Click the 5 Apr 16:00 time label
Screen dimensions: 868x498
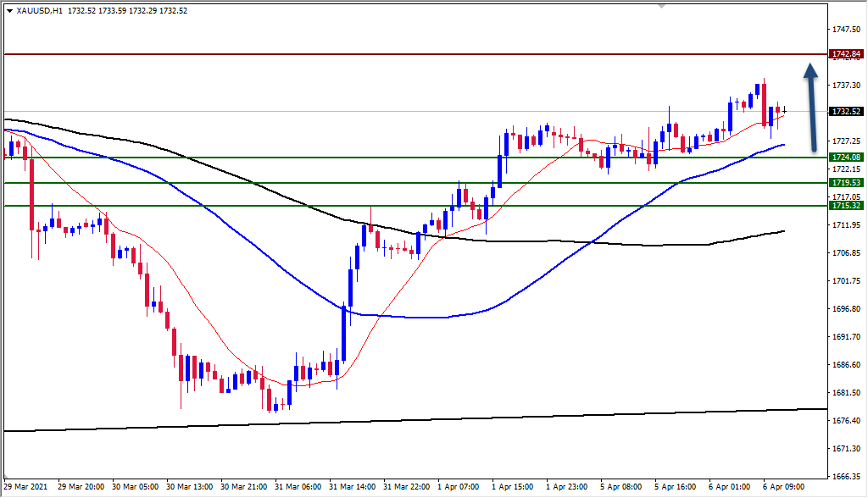point(676,487)
